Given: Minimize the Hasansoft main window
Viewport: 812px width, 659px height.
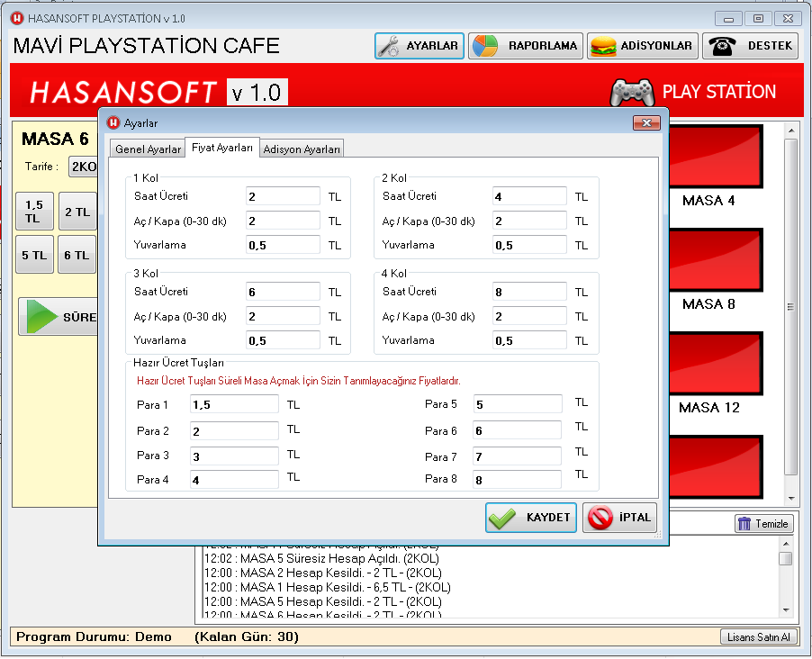Looking at the screenshot, I should pyautogui.click(x=728, y=19).
